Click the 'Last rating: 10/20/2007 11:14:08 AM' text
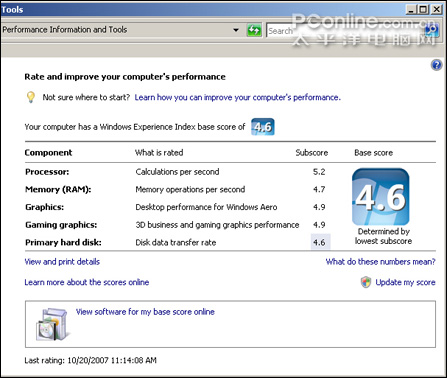Image resolution: width=447 pixels, height=378 pixels. tap(90, 360)
